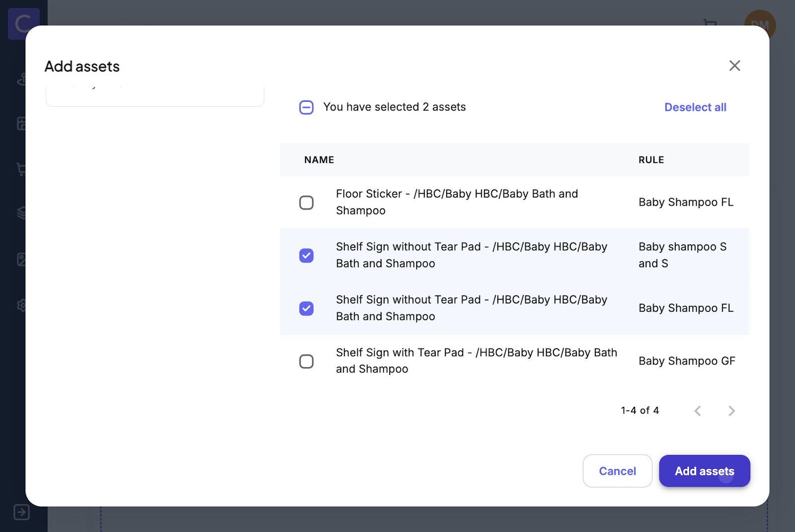Check the Shelf Sign with Tear Pad checkbox
The width and height of the screenshot is (795, 532).
tap(307, 361)
